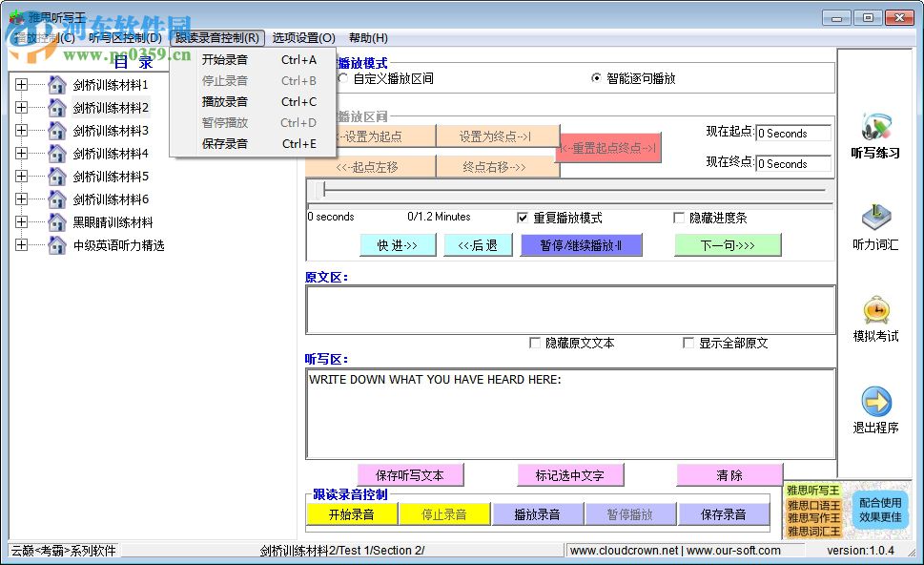Click the house icon beside 剑桥训练材料4
The image size is (924, 565).
[x=57, y=154]
